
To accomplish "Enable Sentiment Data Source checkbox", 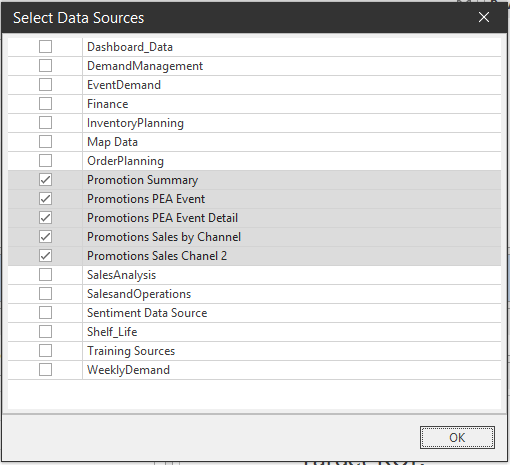I will [x=45, y=313].
